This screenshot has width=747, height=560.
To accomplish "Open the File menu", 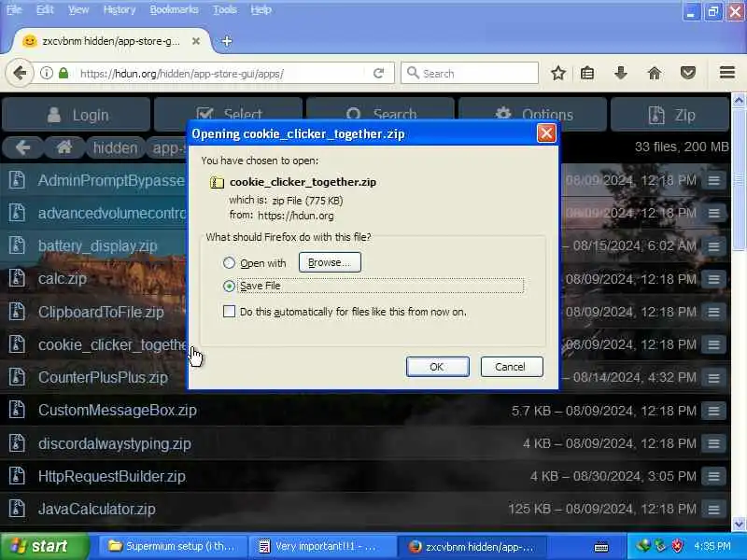I will (14, 9).
